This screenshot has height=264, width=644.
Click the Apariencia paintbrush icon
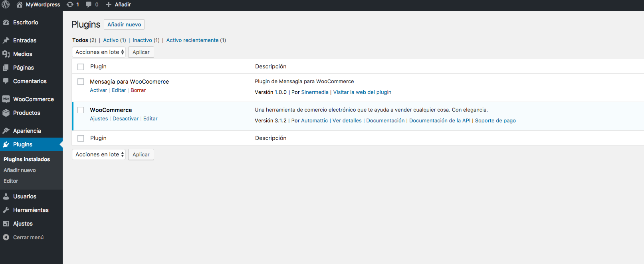[6, 131]
